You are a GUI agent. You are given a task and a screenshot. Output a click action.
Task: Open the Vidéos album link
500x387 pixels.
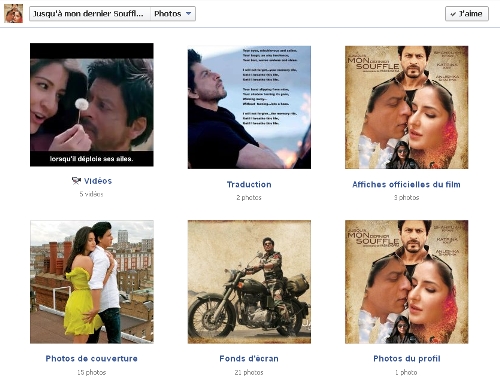(98, 181)
